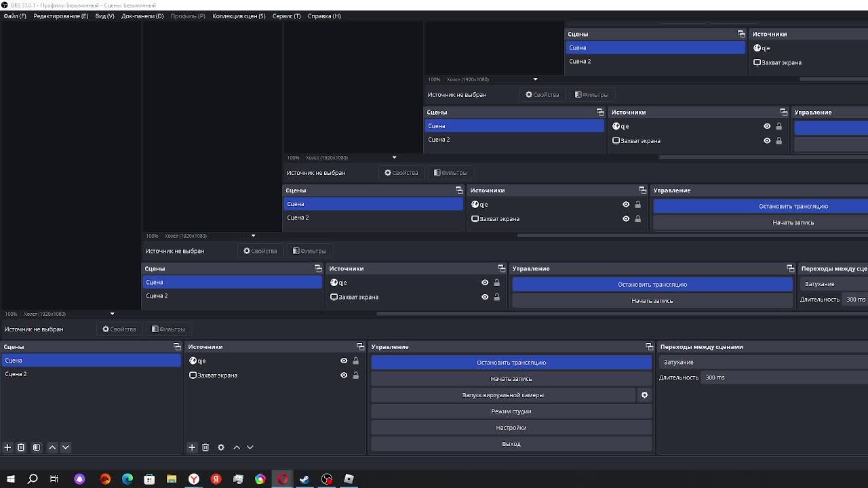Switch to OBS Studio taskbar icon

click(x=327, y=479)
